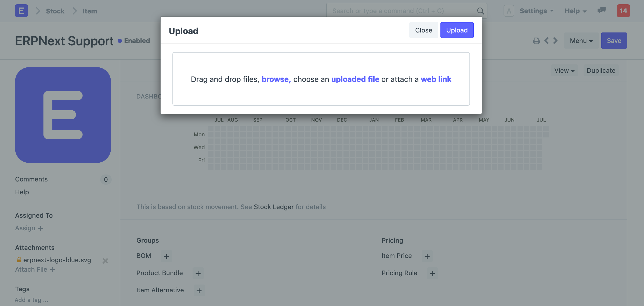The width and height of the screenshot is (644, 306).
Task: Click the comments count badge 0
Action: pos(106,180)
